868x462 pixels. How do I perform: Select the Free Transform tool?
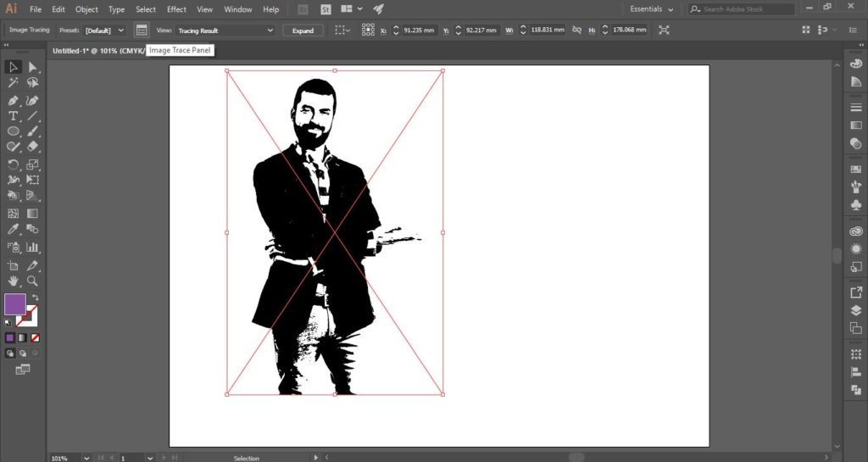(32, 180)
